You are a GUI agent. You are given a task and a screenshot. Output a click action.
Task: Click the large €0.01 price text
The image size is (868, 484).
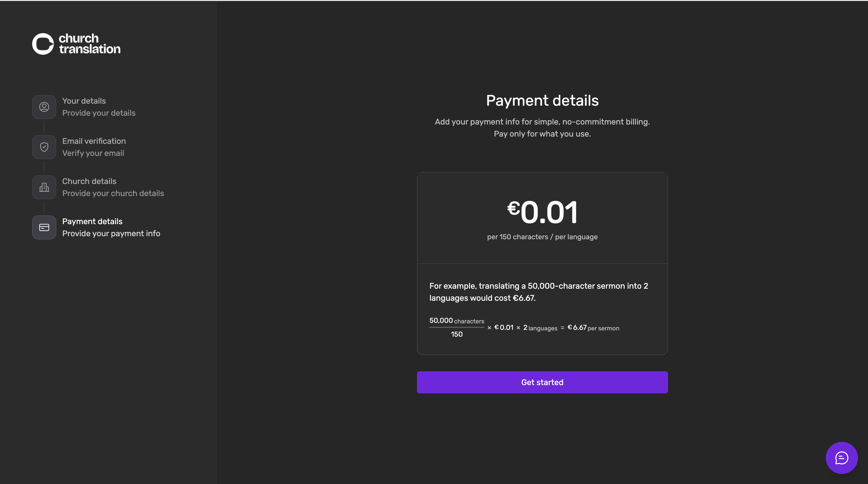point(542,212)
